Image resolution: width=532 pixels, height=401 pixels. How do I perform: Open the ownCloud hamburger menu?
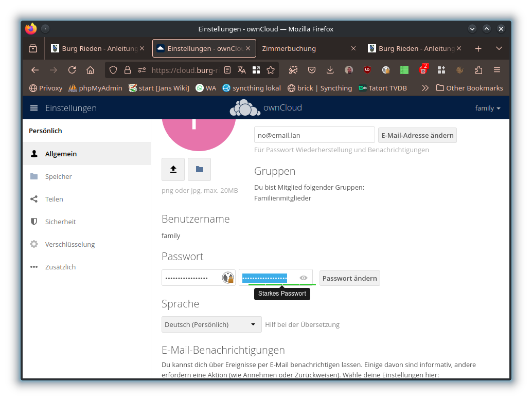34,108
